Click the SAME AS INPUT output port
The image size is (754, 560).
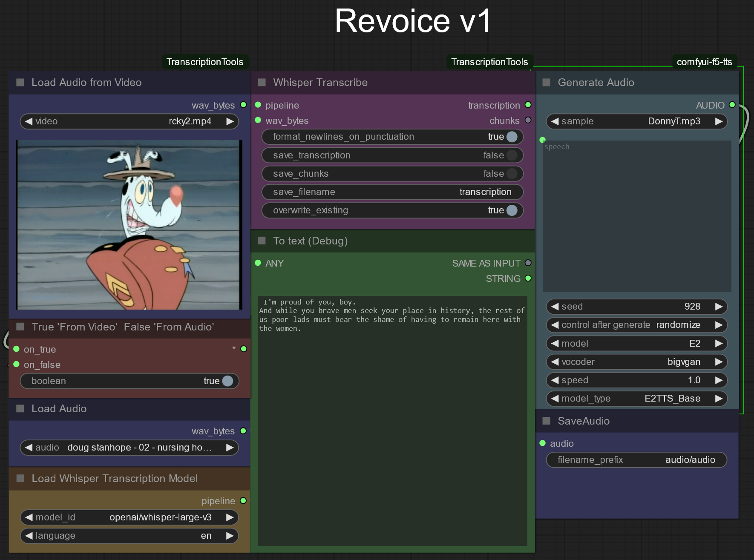pyautogui.click(x=528, y=263)
